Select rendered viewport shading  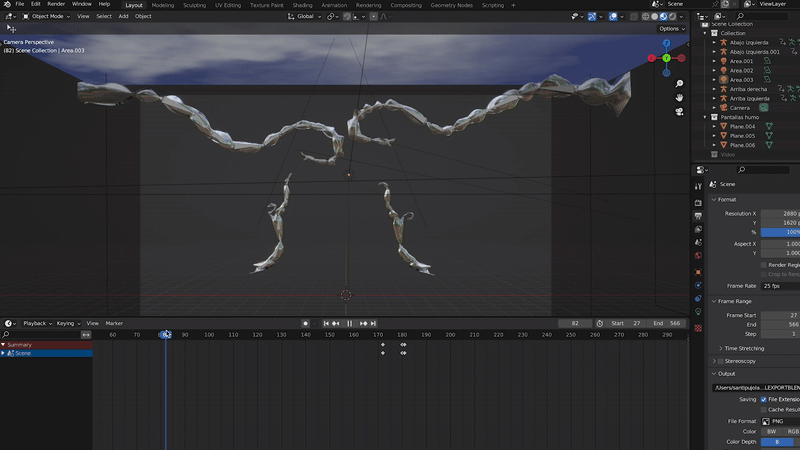672,16
